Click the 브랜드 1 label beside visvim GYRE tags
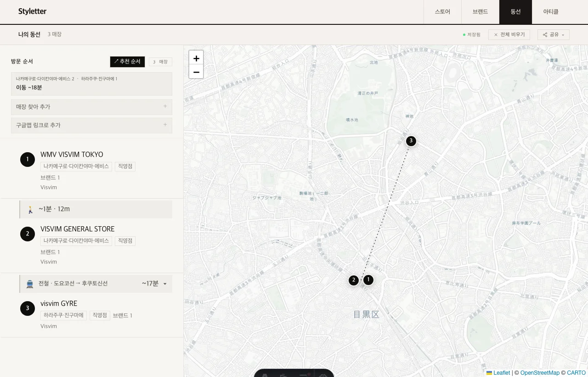 123,315
